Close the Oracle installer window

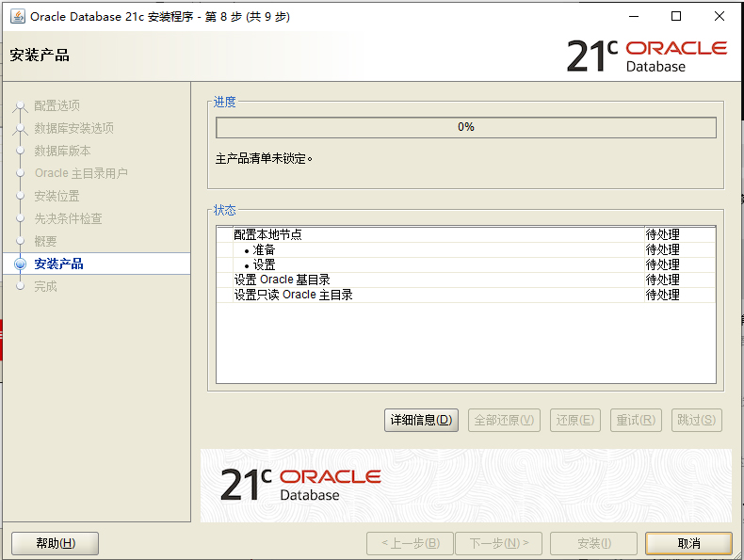[x=720, y=16]
